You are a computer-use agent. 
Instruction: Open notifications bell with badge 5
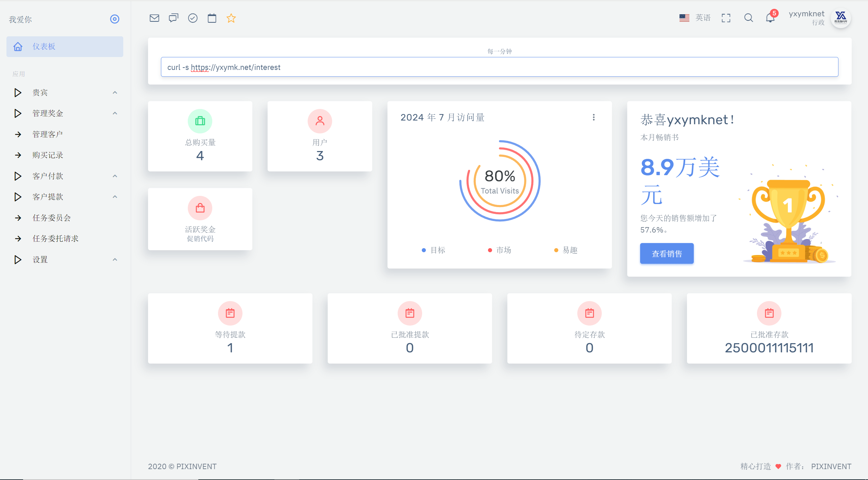[771, 17]
